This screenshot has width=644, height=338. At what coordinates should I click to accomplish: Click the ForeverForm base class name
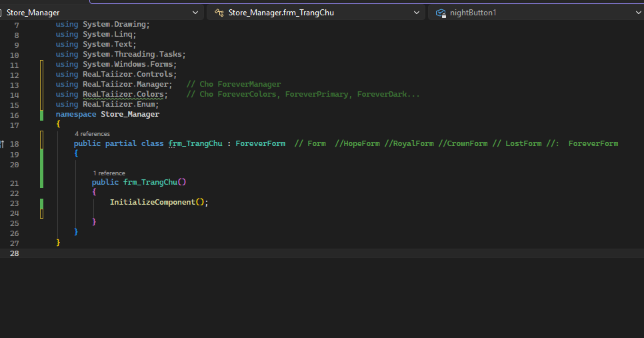(x=260, y=143)
